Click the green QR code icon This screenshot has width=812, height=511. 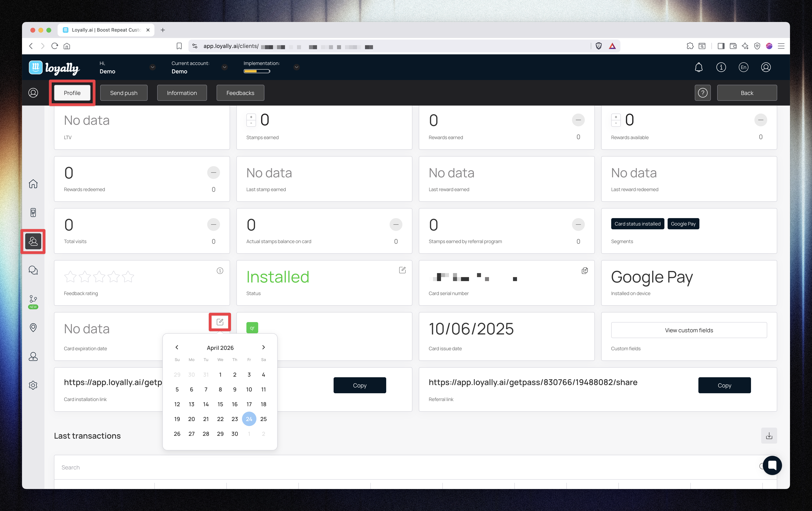click(252, 328)
